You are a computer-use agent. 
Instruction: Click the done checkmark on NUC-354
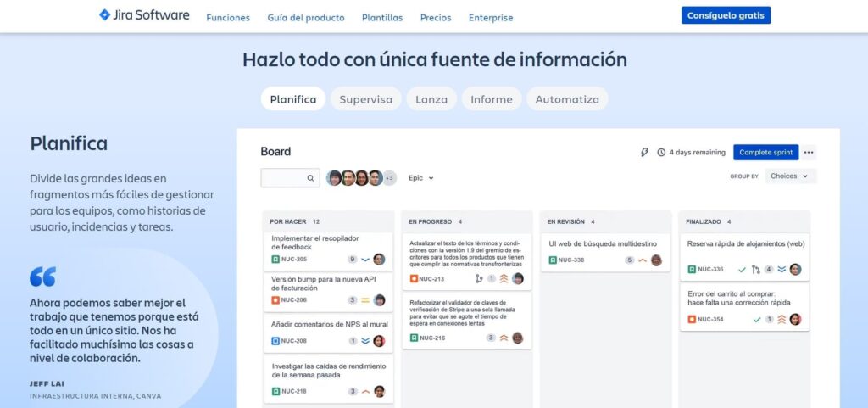point(757,320)
